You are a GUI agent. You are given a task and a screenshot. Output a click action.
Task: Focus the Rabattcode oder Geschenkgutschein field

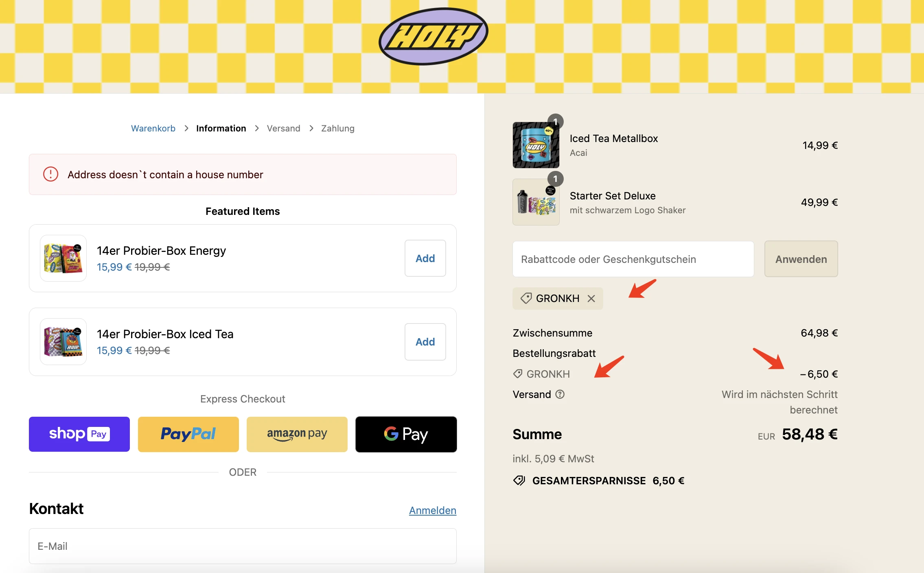633,259
